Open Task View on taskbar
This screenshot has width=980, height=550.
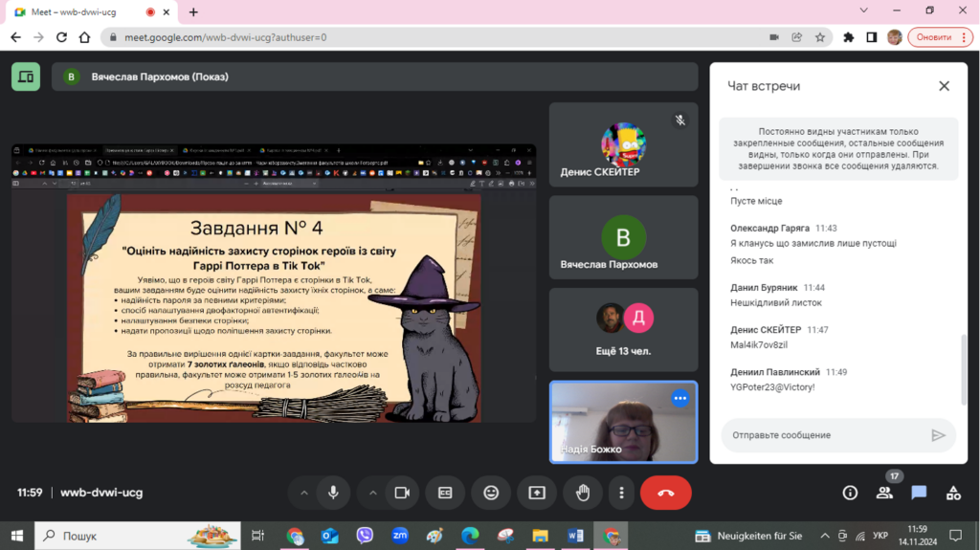(x=257, y=536)
